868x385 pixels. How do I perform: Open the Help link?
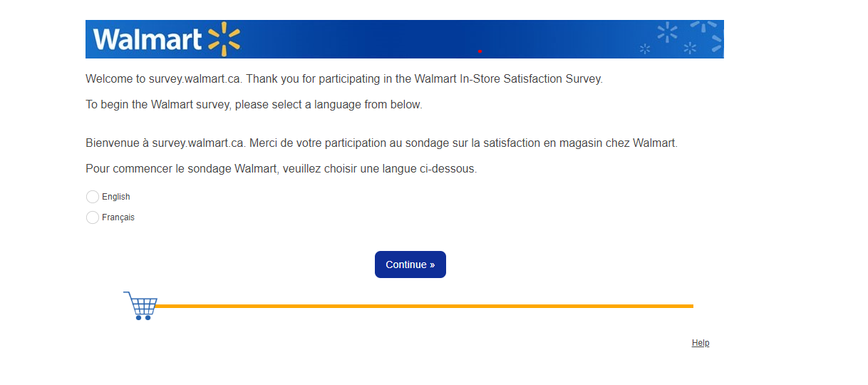(x=701, y=343)
